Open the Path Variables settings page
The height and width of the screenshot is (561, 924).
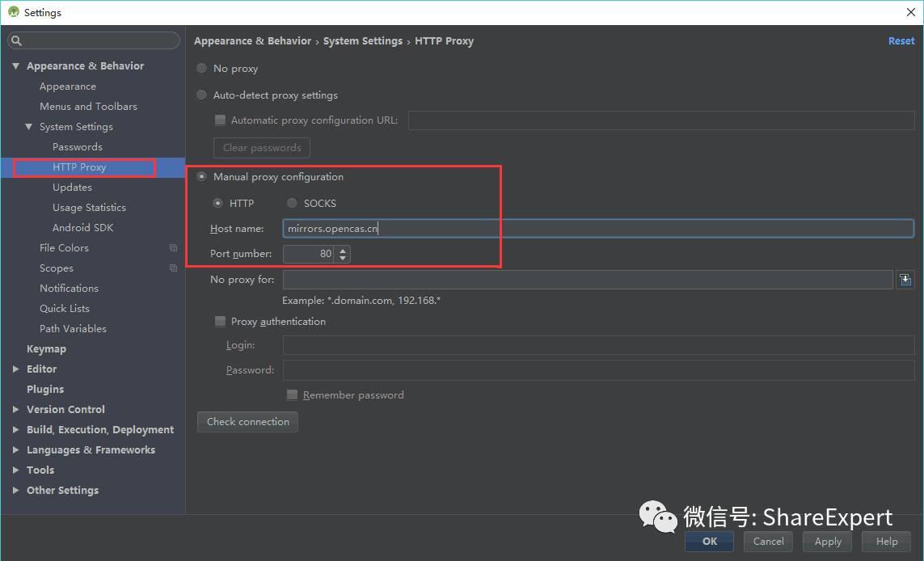coord(73,329)
